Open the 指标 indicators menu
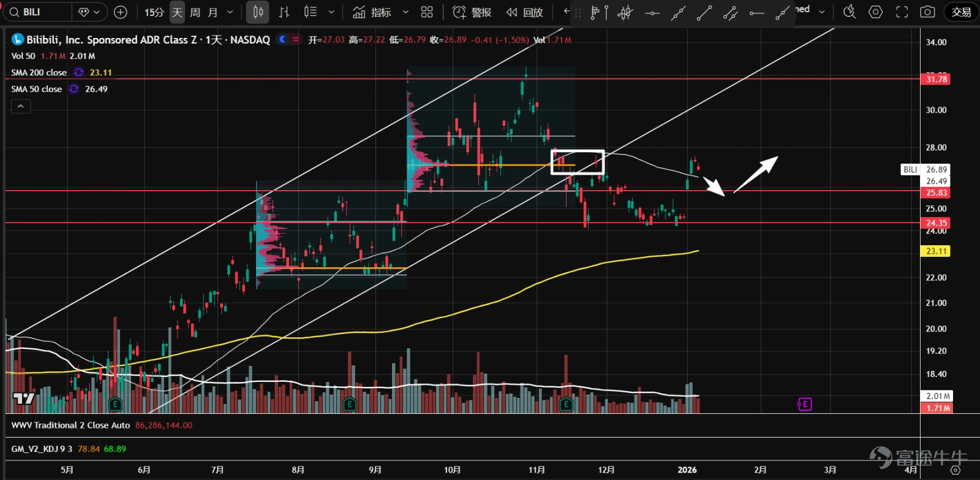The image size is (980, 480). [x=372, y=12]
